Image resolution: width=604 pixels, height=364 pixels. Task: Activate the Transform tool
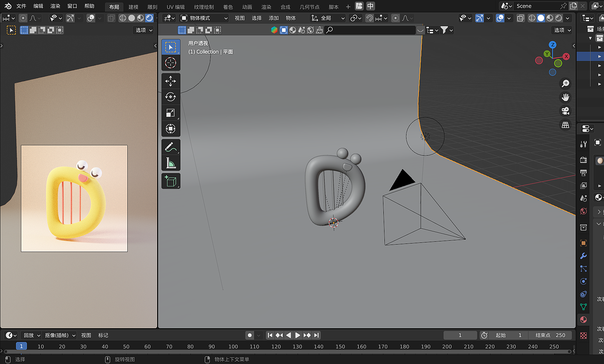pos(171,128)
